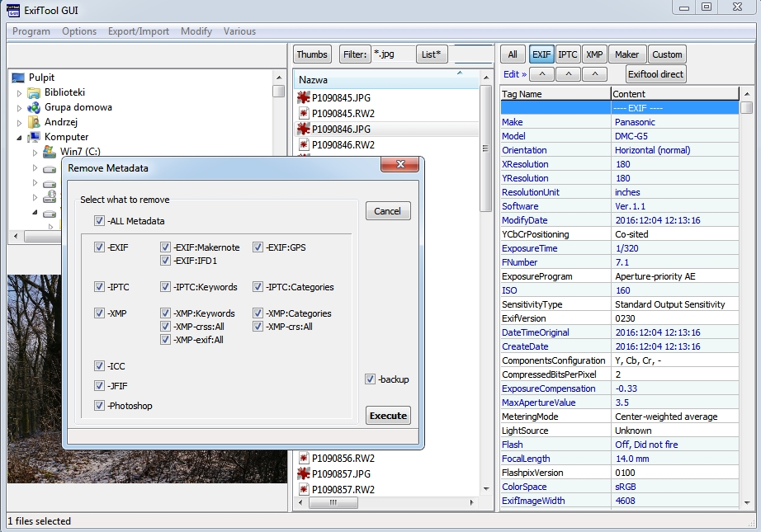Click the P1090857.JPG file icon
This screenshot has width=761, height=532.
pos(303,473)
